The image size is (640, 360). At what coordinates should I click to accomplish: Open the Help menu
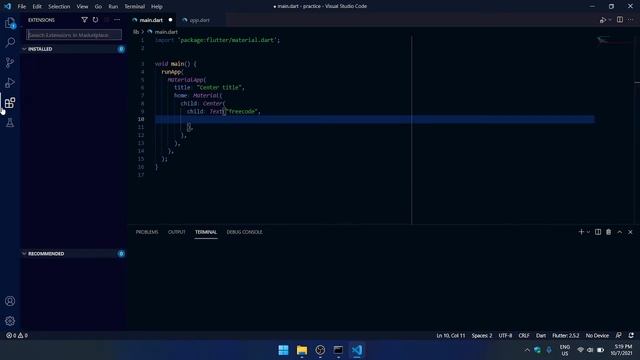[x=157, y=7]
